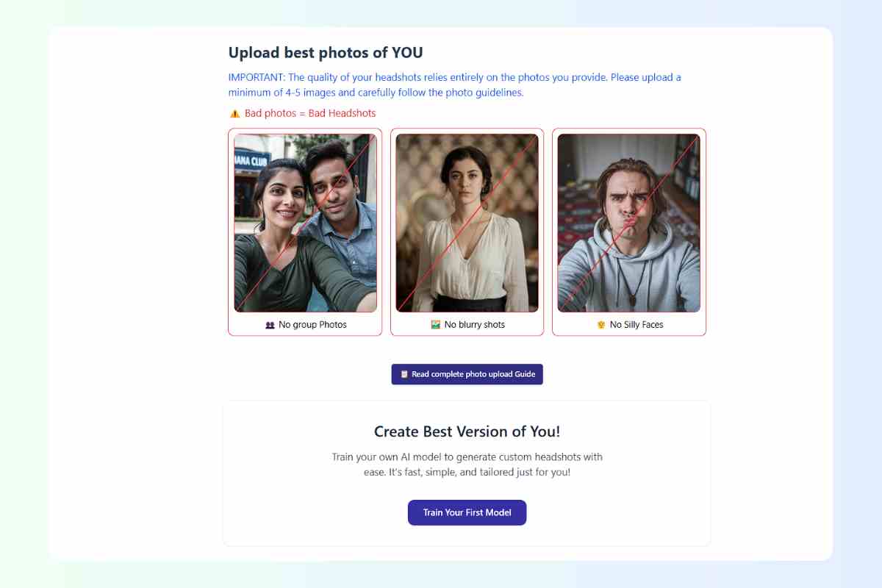The height and width of the screenshot is (588, 882).
Task: Click the No Silly Faces caption
Action: tap(637, 325)
